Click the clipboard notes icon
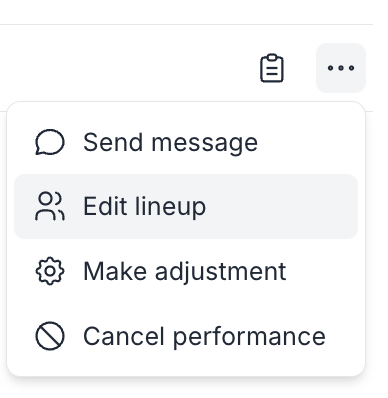This screenshot has height=398, width=388. (272, 68)
